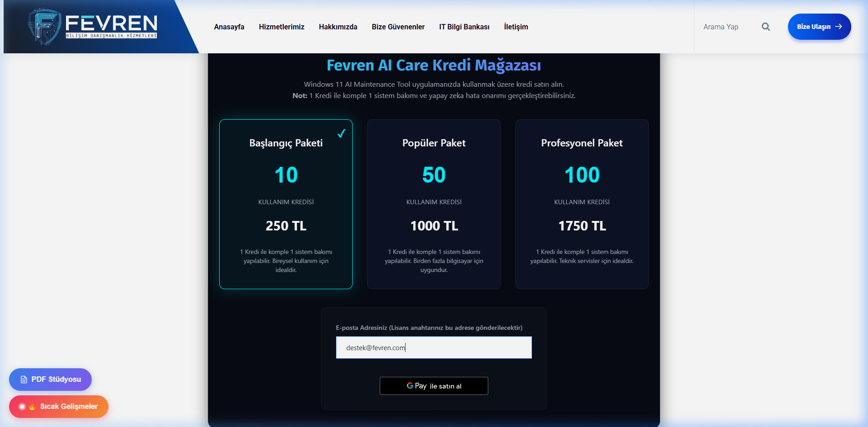Select the Profesyonel Paket card title
This screenshot has height=427, width=868.
point(582,143)
